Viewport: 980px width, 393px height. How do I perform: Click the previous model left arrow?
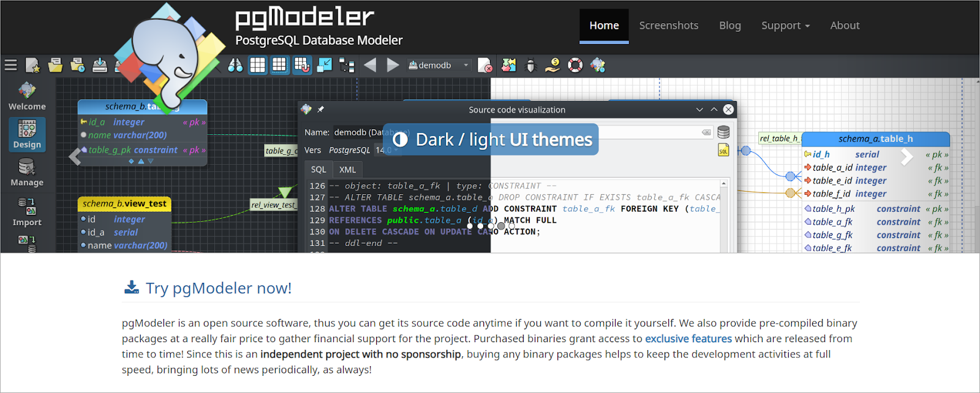tap(370, 65)
